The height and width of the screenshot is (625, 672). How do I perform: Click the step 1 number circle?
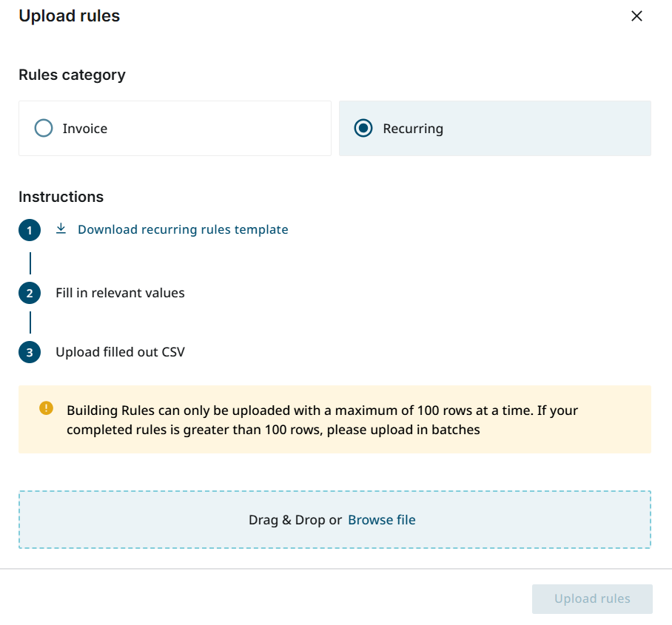click(x=30, y=231)
